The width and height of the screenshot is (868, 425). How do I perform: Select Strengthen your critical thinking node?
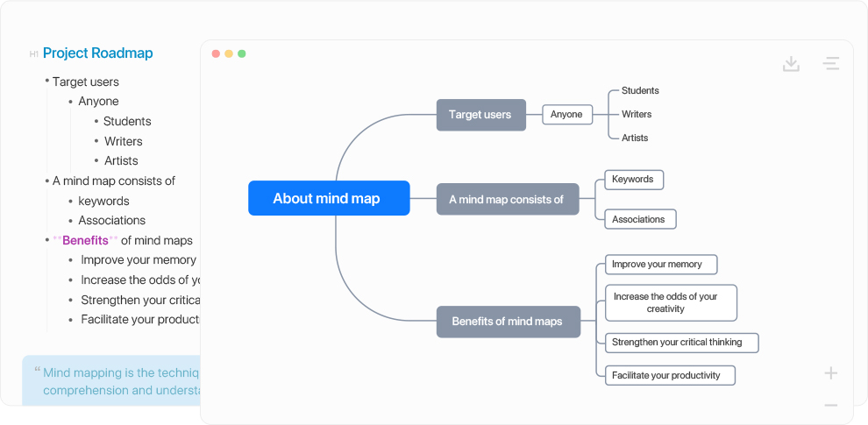681,343
